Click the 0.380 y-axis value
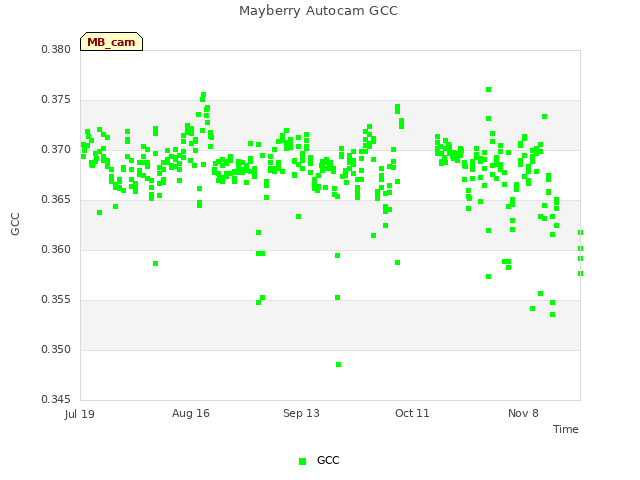 (56, 49)
